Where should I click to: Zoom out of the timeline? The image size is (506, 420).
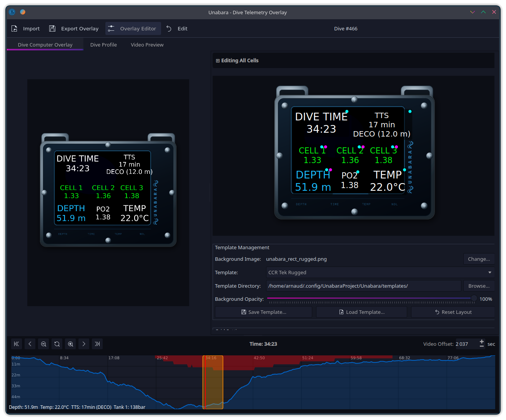43,344
